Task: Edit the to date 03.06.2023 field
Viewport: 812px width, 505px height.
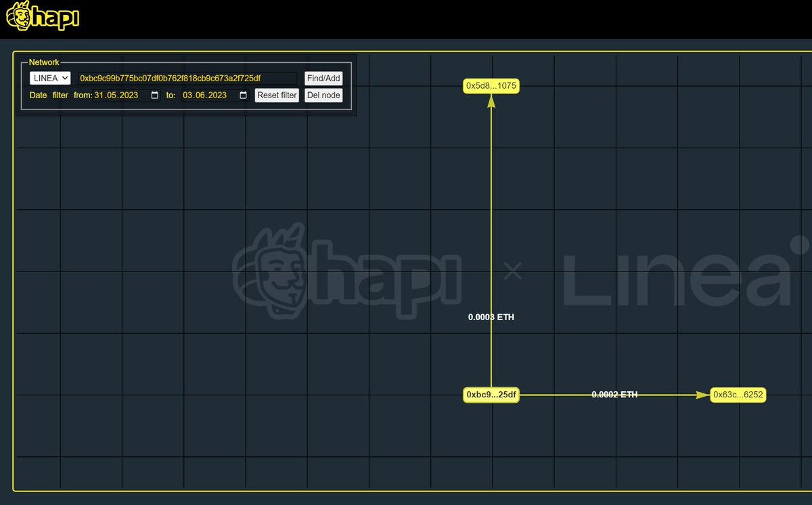Action: click(x=216, y=95)
